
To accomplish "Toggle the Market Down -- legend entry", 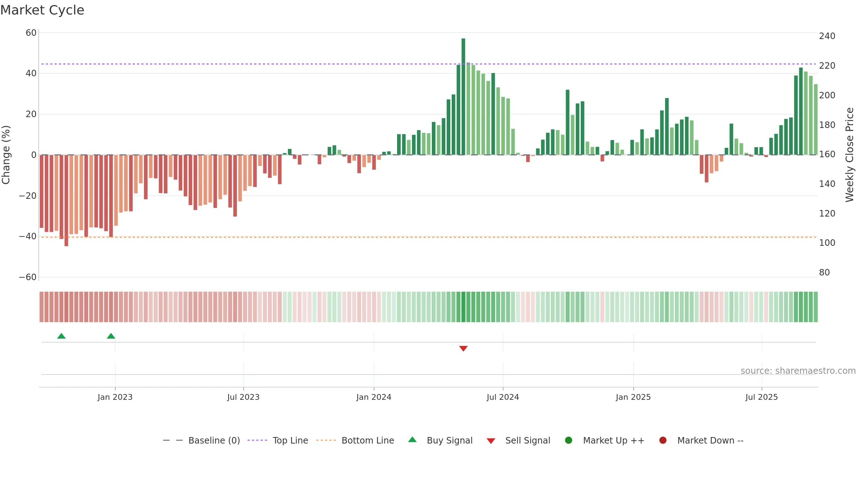I will (x=701, y=440).
